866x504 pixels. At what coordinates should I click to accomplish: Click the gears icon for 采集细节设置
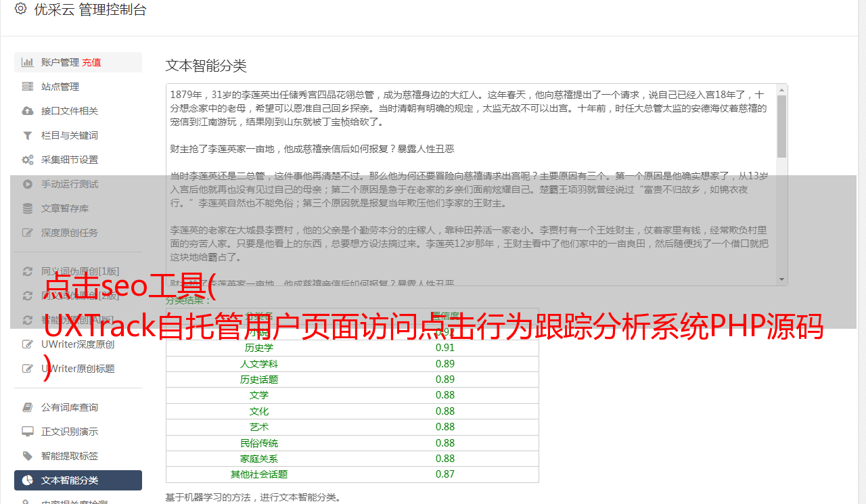point(28,160)
